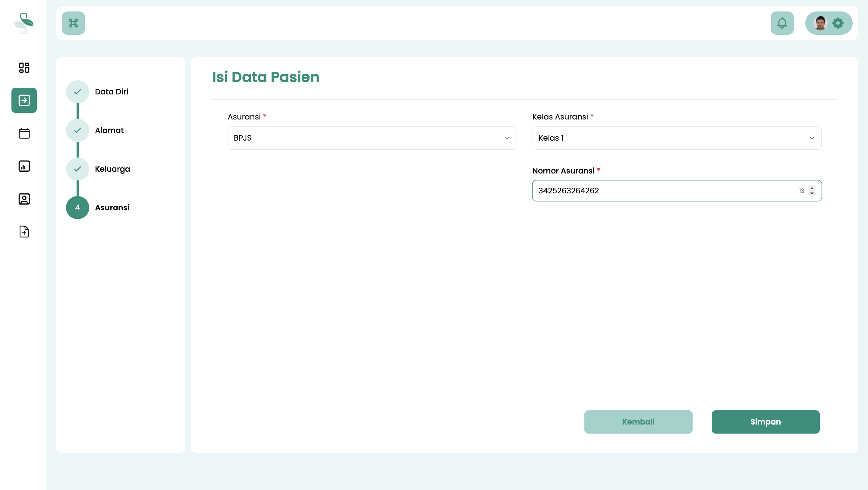Open the add document icon in sidebar
Screen dimensions: 868x490
(x=24, y=232)
